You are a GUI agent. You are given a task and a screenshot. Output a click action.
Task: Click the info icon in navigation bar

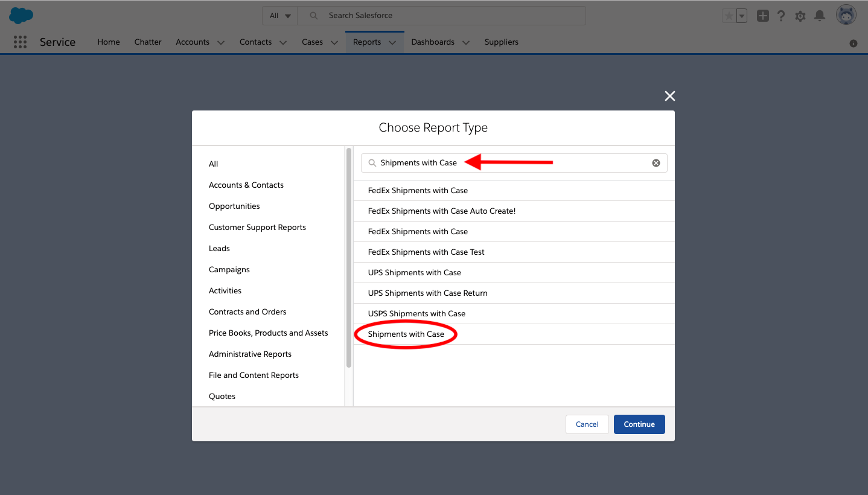(x=854, y=43)
